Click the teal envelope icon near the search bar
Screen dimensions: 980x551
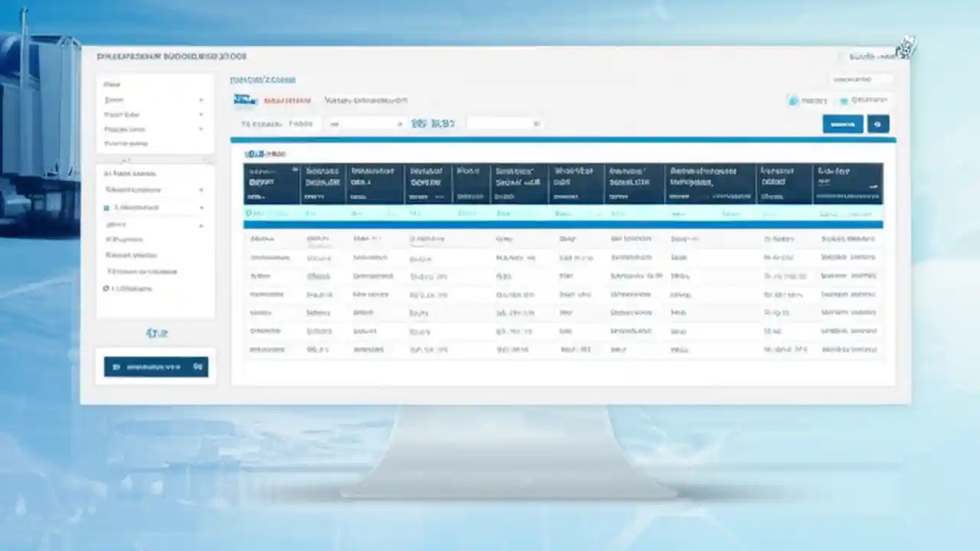[844, 99]
